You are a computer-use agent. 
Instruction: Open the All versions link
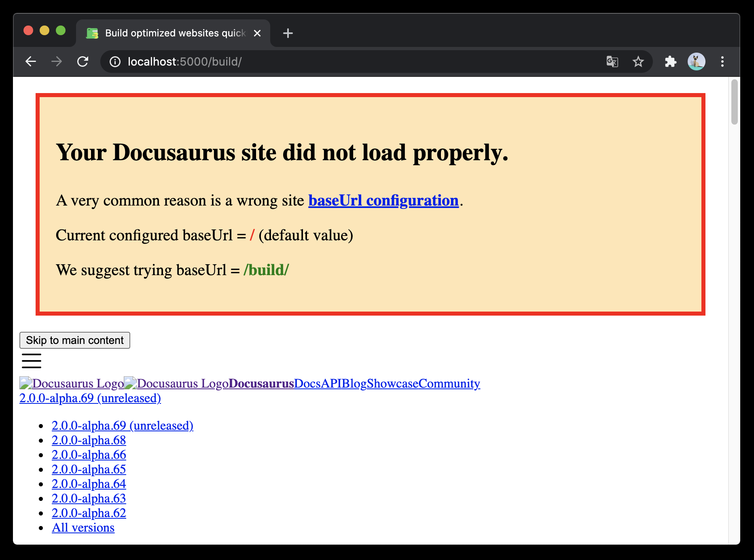click(x=83, y=527)
